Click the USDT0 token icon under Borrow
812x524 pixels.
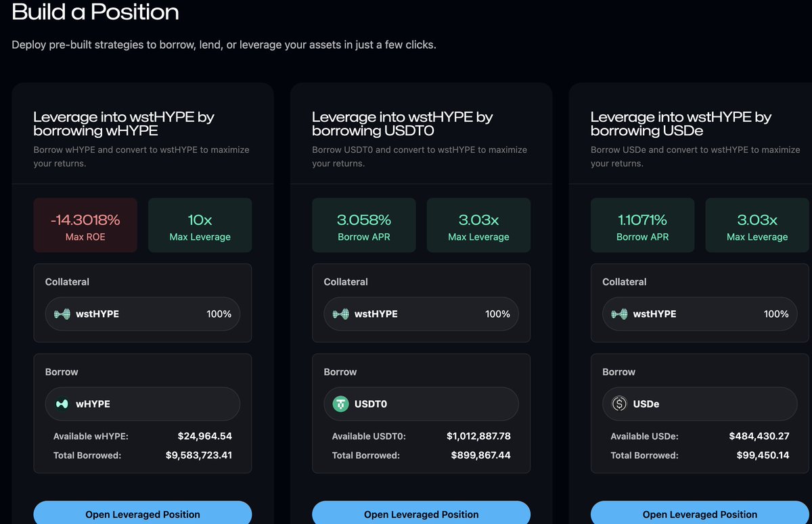point(341,404)
